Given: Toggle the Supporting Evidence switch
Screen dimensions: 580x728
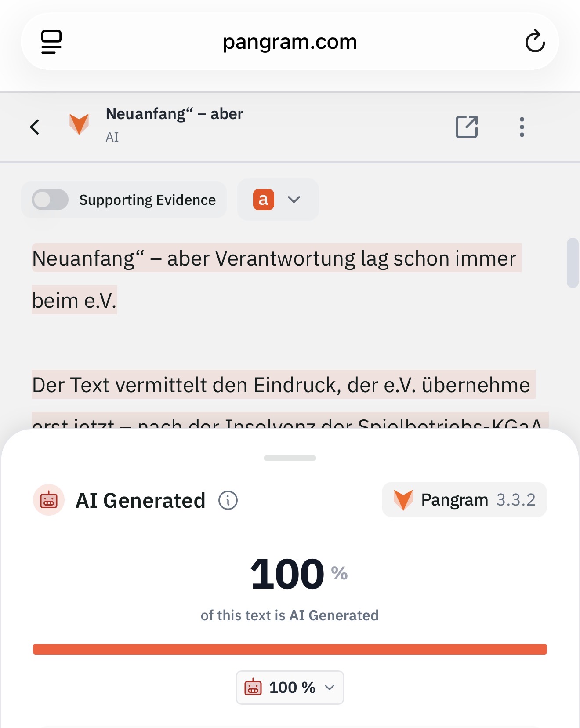Looking at the screenshot, I should pyautogui.click(x=50, y=200).
